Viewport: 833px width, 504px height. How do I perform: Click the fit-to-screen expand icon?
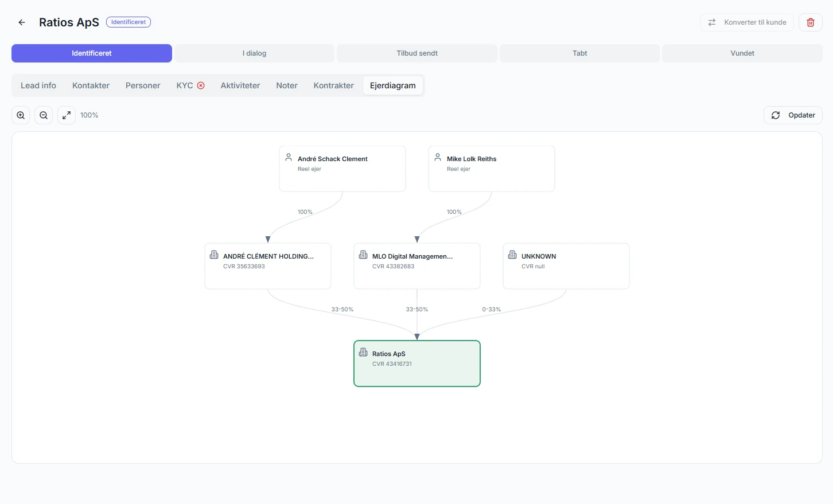click(x=67, y=115)
